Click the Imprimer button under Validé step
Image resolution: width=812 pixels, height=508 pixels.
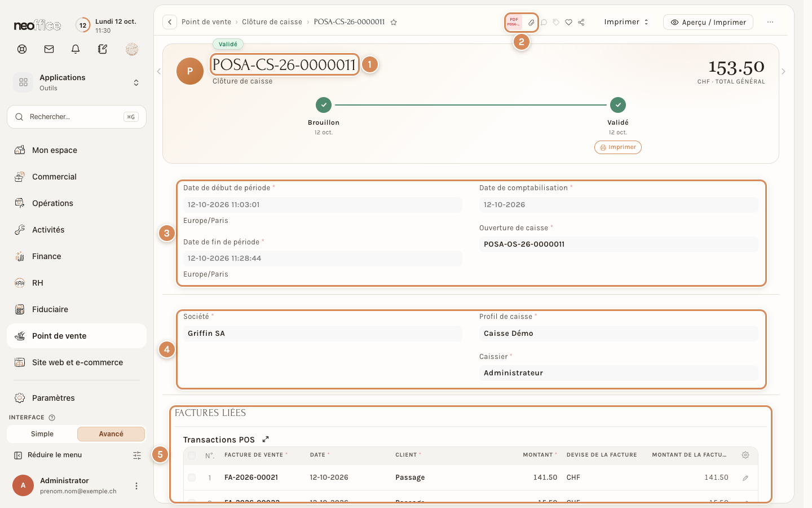[618, 147]
